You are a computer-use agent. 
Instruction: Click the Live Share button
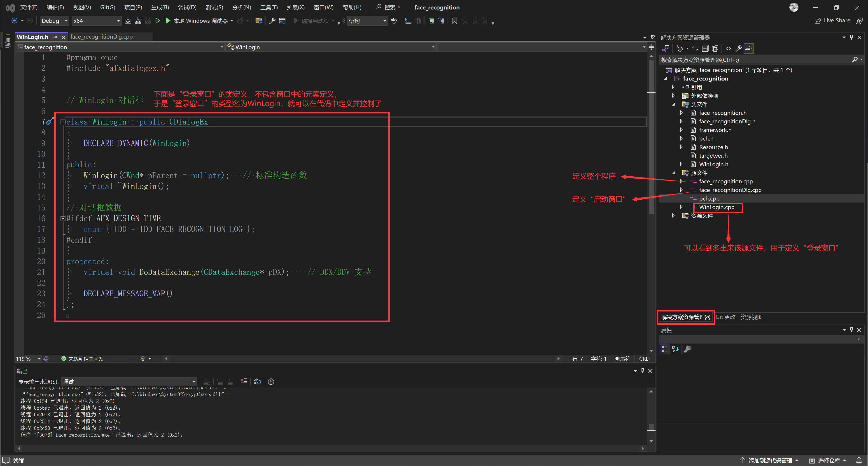(833, 21)
